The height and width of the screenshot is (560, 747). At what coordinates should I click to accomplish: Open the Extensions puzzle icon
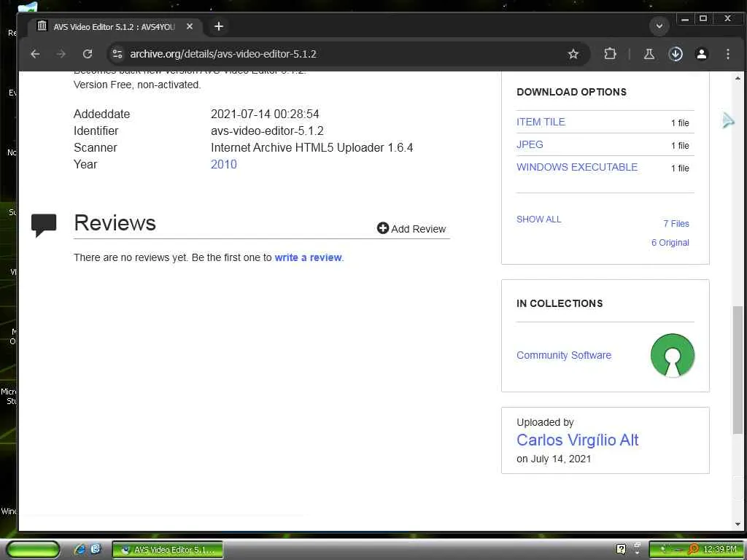click(610, 54)
